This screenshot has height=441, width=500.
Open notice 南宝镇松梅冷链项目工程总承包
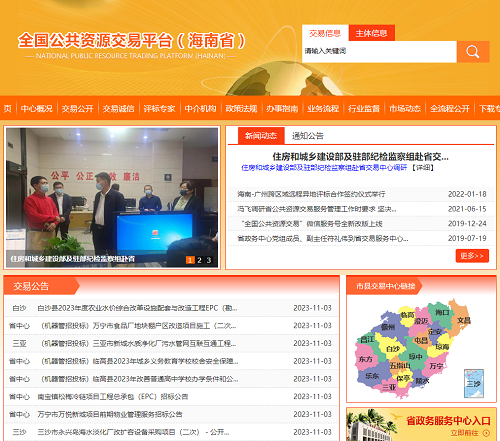113,397
